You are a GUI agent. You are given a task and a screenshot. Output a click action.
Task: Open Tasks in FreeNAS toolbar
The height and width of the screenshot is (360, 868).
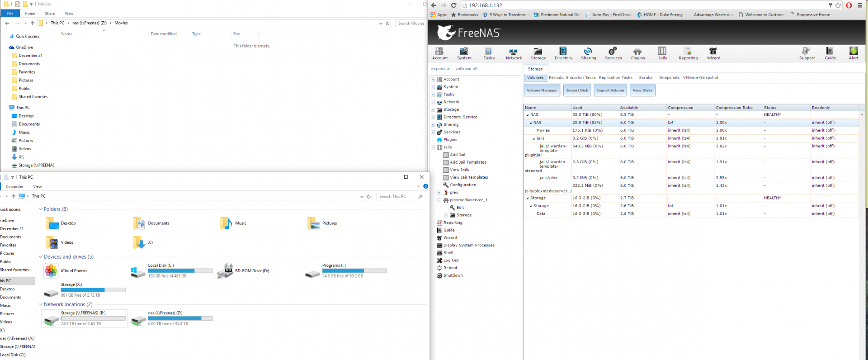click(489, 53)
